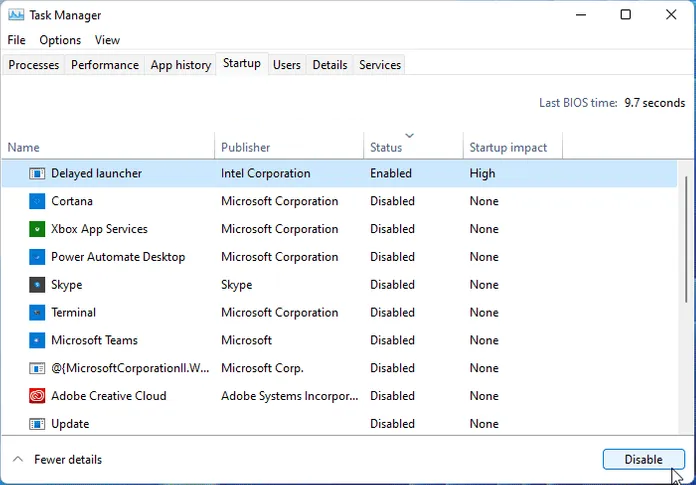Open the View menu
Image resolution: width=696 pixels, height=485 pixels.
click(107, 40)
